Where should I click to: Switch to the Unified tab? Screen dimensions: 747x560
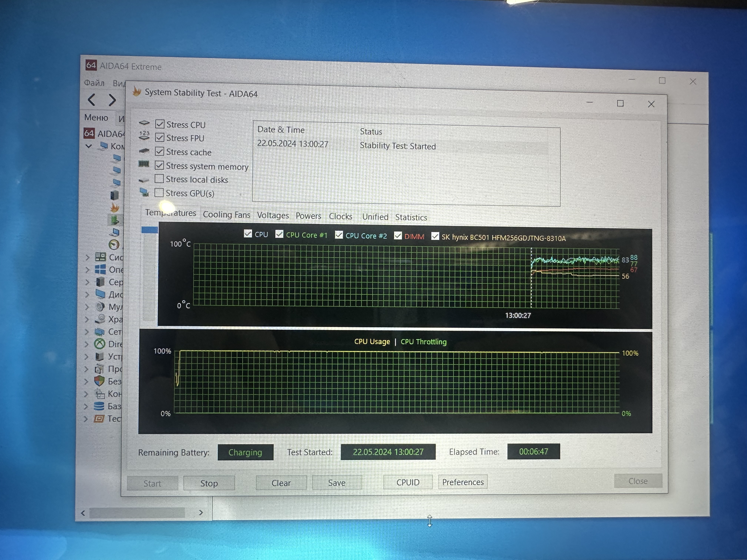tap(375, 217)
